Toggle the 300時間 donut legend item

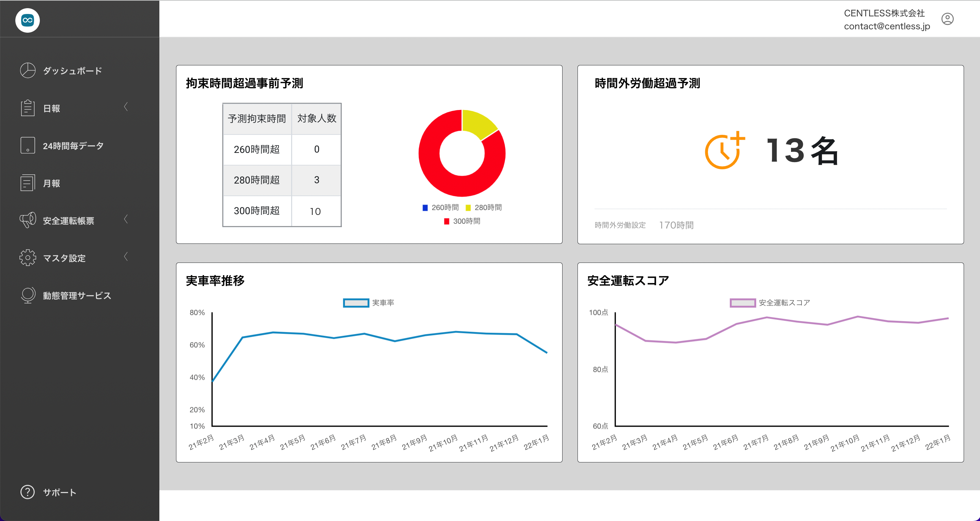pos(462,221)
